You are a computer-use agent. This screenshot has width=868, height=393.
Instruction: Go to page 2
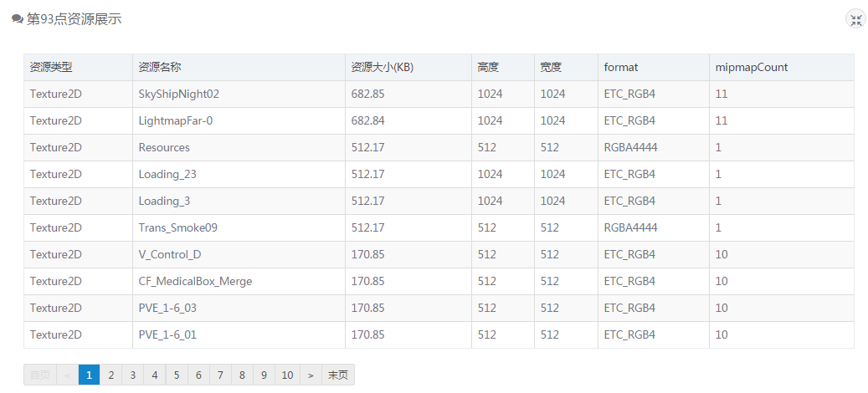coord(110,375)
